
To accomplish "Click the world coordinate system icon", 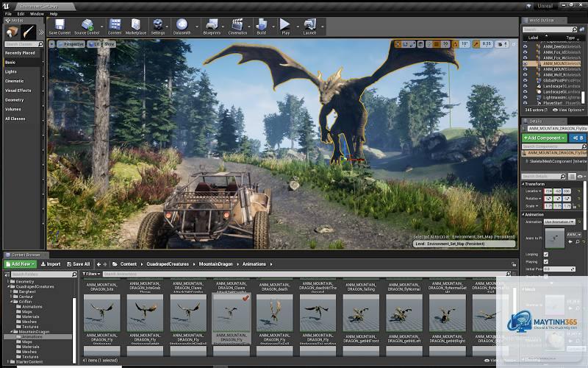I will (x=420, y=44).
